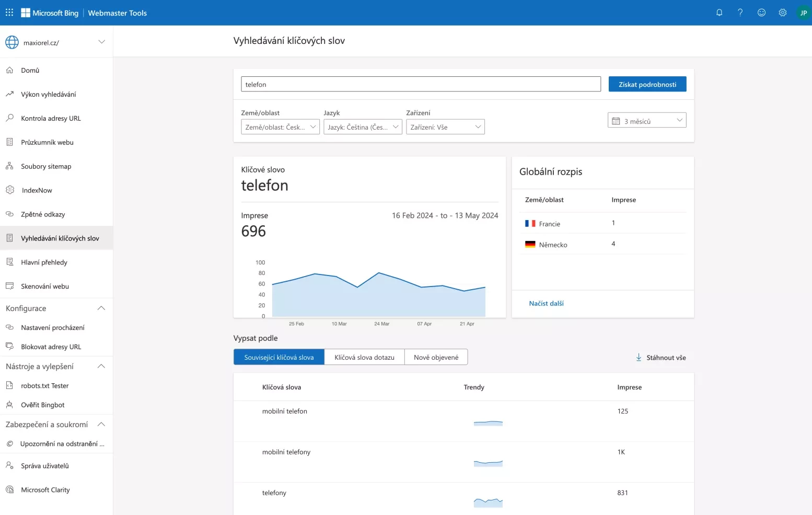Open the JP account avatar
Viewport: 812px width, 515px height.
(x=804, y=13)
